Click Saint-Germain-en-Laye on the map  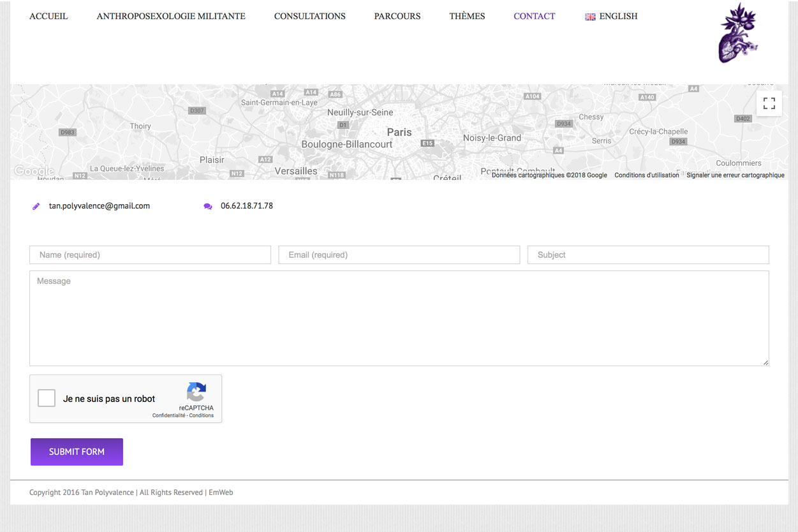click(x=279, y=103)
